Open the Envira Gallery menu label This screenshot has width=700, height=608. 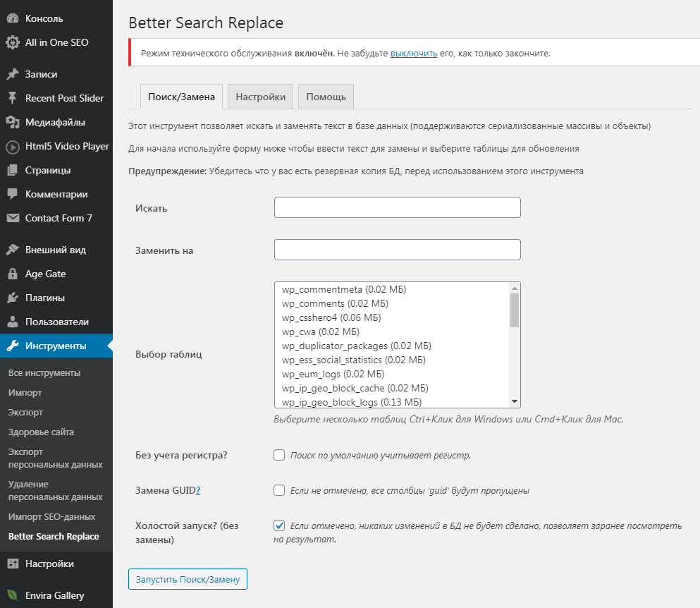(54, 595)
